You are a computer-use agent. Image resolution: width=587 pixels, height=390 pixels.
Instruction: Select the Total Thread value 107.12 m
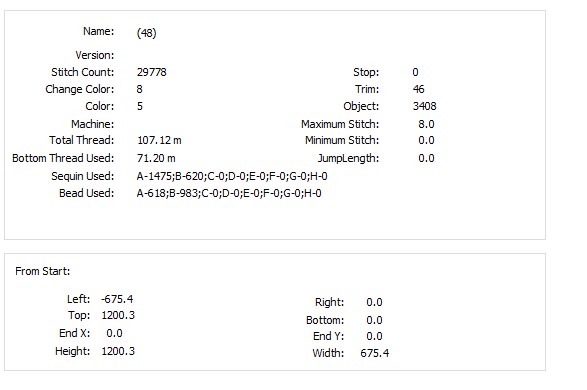159,140
